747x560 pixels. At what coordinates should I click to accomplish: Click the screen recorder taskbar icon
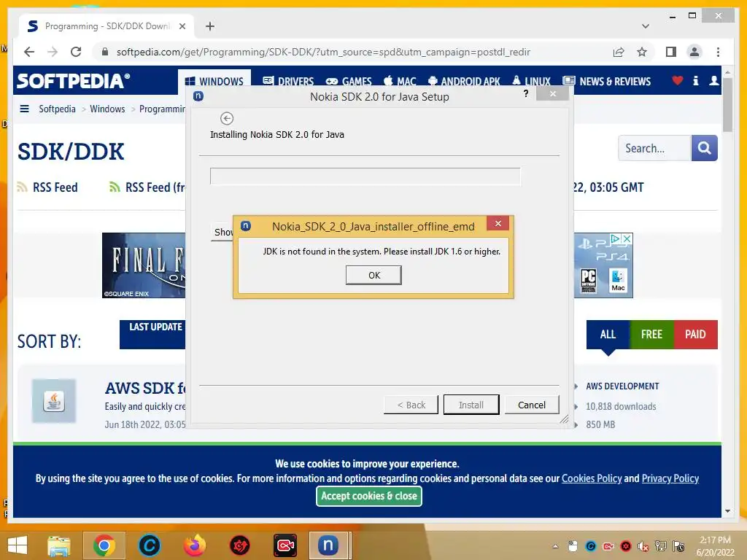(x=285, y=545)
